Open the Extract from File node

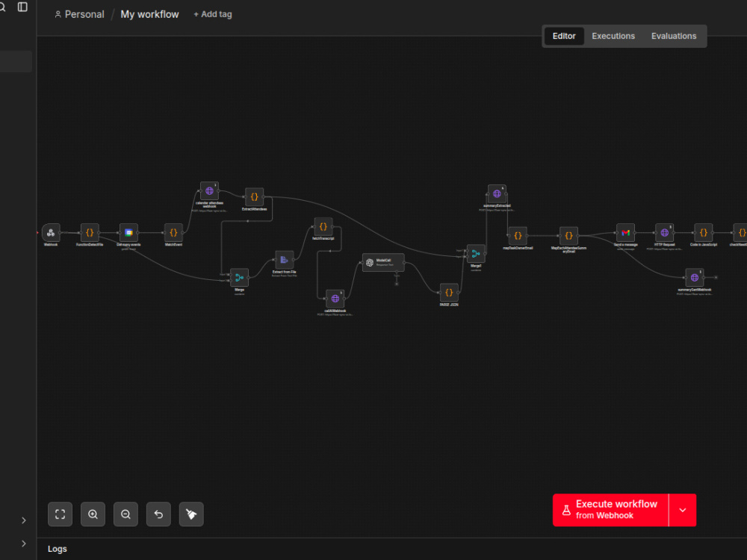point(285,260)
